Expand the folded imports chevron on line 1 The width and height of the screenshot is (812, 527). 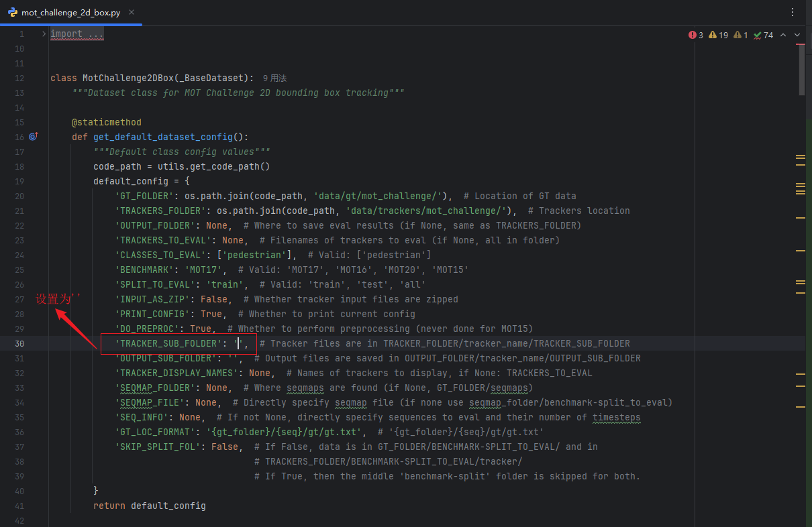coord(44,34)
